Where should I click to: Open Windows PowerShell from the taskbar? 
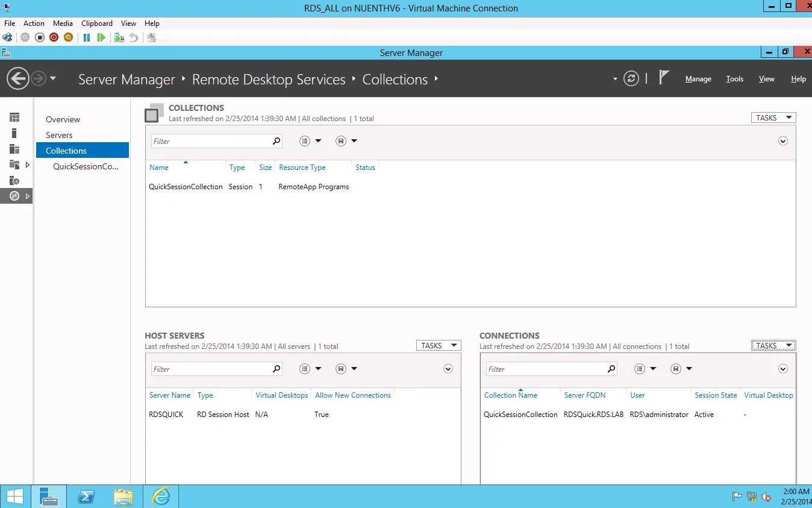pyautogui.click(x=87, y=497)
